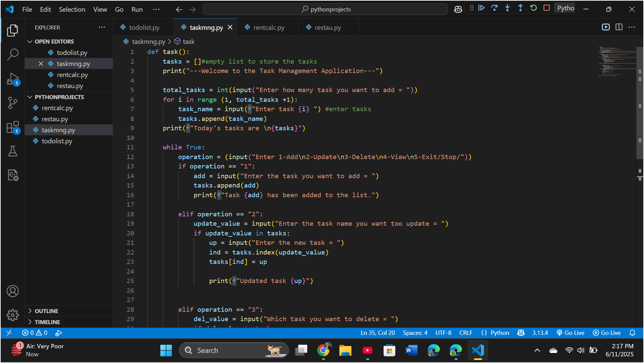
Task: Open the Extensions view
Action: coord(13,127)
